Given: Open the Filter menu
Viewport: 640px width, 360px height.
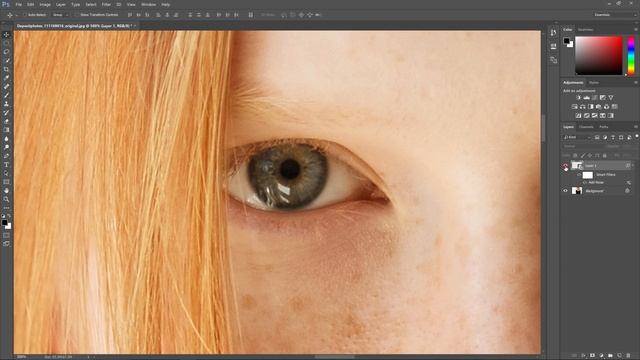Looking at the screenshot, I should pyautogui.click(x=106, y=4).
